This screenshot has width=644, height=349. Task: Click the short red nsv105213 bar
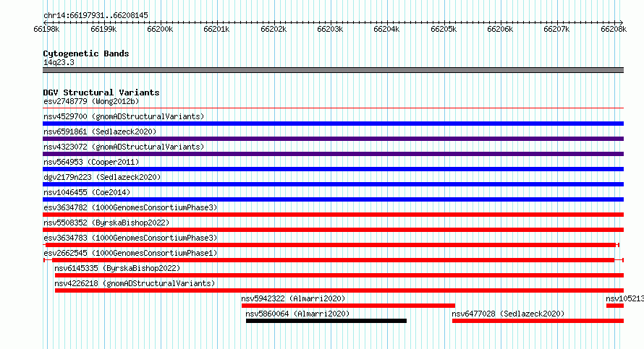[615, 306]
